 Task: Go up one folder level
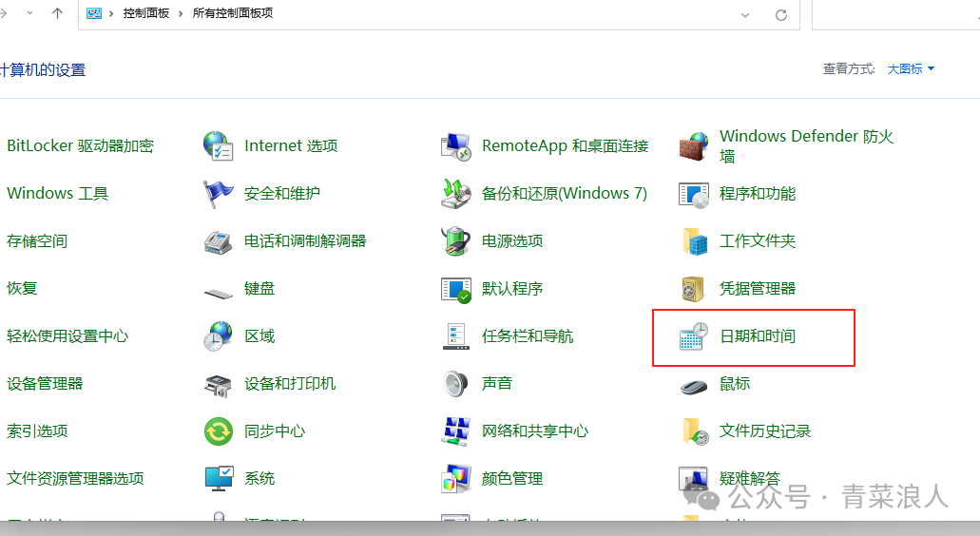click(57, 13)
